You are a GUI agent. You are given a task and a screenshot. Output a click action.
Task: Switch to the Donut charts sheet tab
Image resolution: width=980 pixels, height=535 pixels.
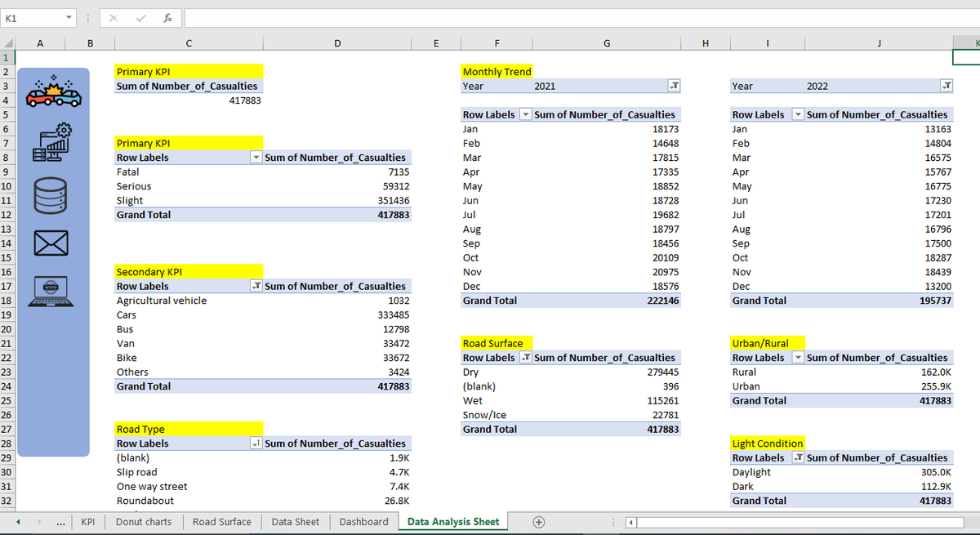click(144, 522)
